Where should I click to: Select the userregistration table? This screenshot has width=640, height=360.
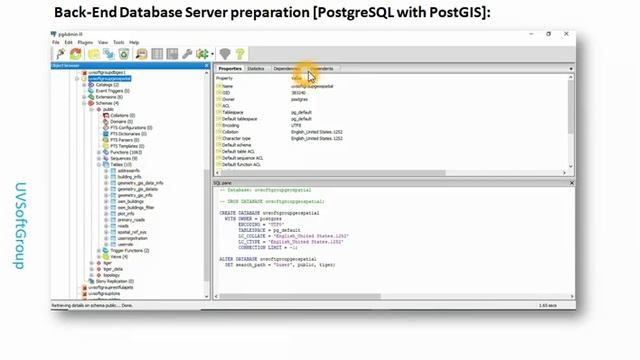(133, 238)
